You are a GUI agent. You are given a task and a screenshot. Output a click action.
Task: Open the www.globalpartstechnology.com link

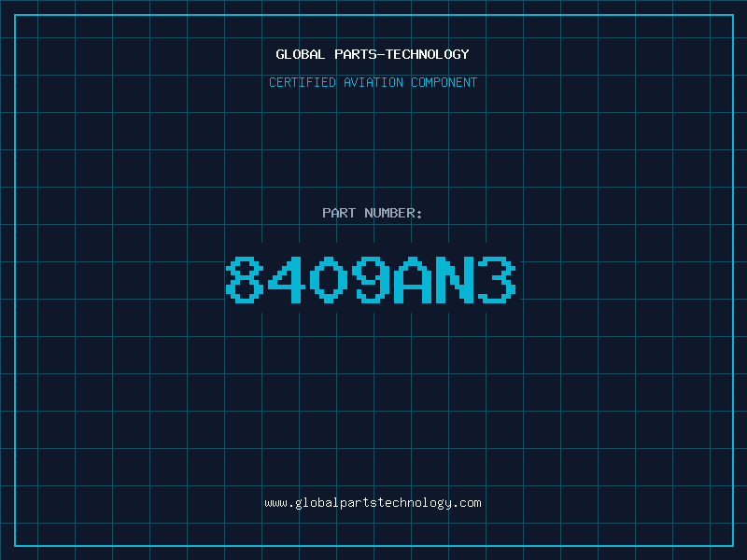pos(373,503)
